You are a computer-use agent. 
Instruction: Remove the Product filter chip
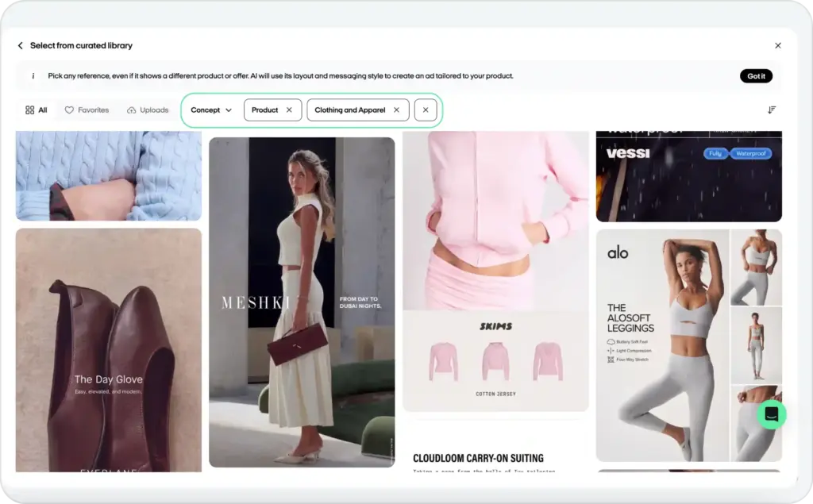pyautogui.click(x=289, y=110)
